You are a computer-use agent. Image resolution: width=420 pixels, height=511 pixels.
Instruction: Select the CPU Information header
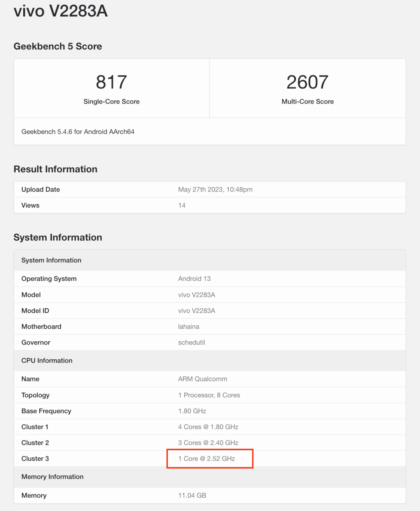tap(47, 360)
